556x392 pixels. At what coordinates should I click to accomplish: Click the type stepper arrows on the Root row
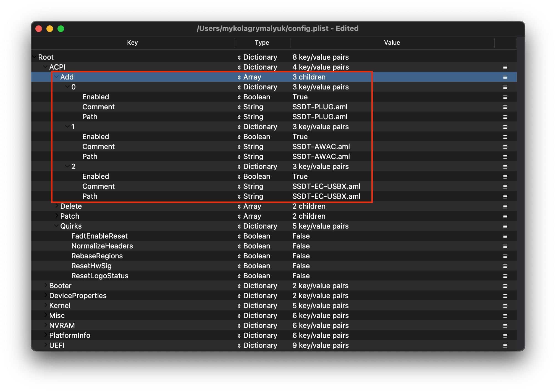(239, 58)
